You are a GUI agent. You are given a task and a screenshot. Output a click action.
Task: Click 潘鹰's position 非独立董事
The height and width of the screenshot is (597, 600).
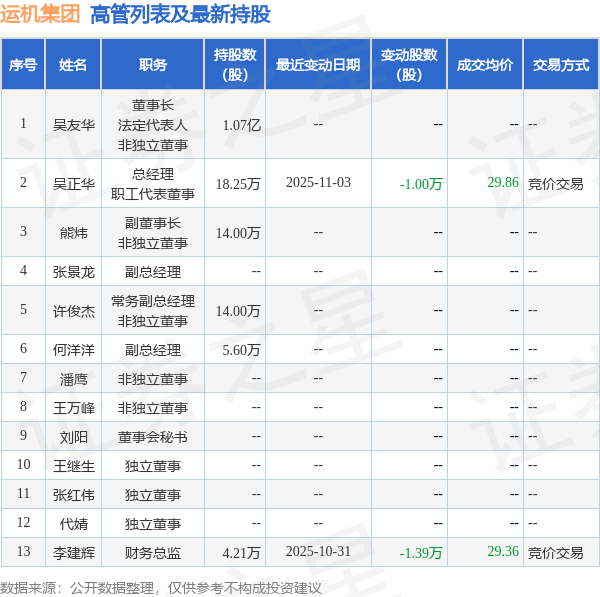(153, 379)
